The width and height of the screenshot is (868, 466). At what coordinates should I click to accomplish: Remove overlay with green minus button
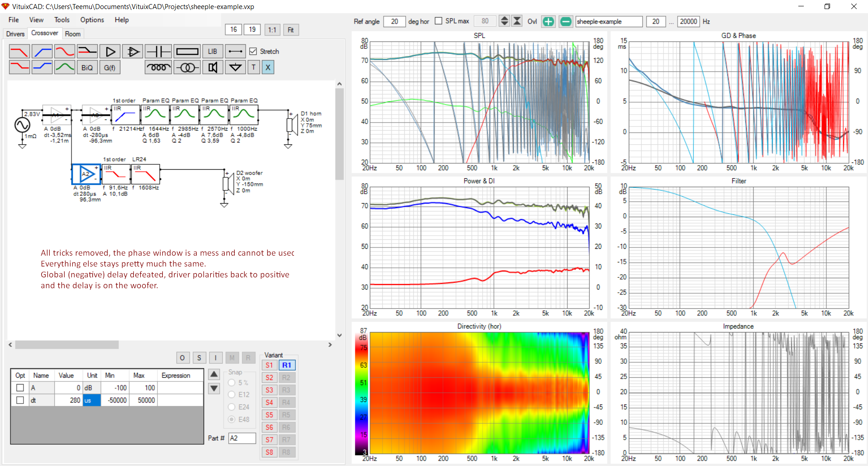(x=565, y=21)
